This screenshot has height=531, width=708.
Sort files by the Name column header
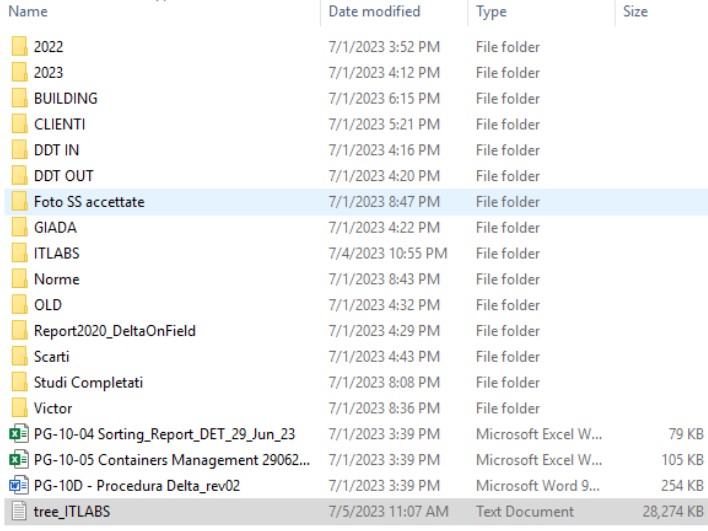tap(28, 12)
